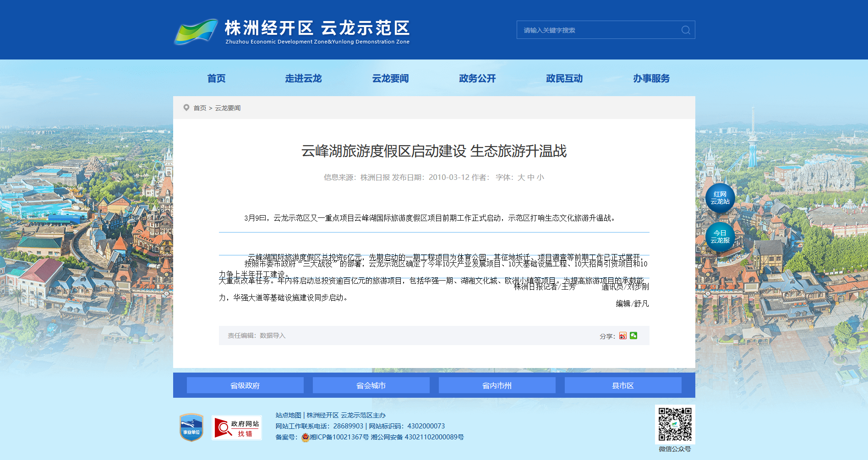Expand the 省级政府 links list
Image resolution: width=868 pixels, height=460 pixels.
point(245,385)
